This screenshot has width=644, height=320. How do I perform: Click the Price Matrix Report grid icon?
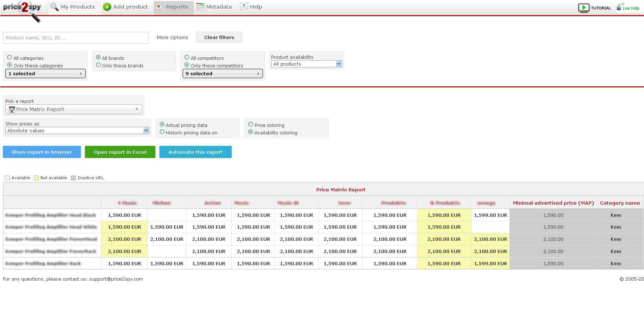point(12,109)
